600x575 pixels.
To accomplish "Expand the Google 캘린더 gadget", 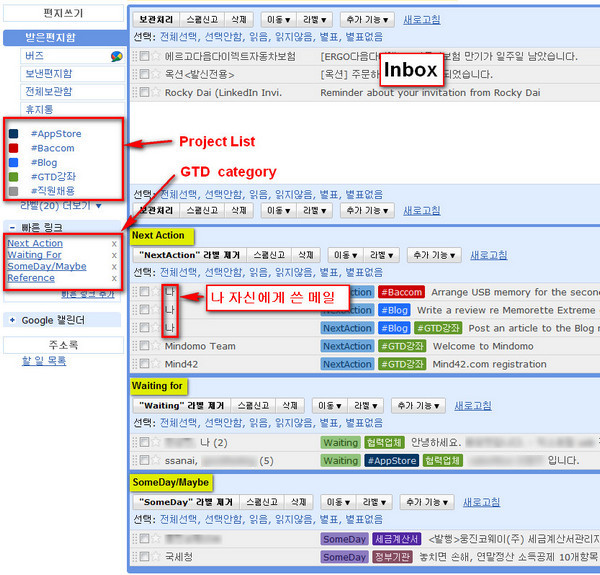I will tap(11, 319).
